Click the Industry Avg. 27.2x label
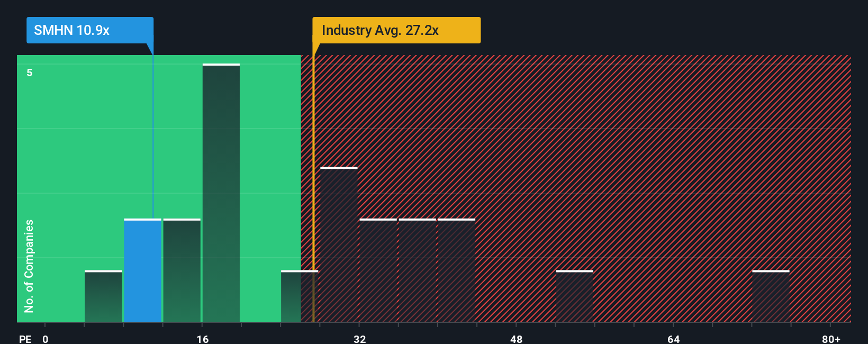The height and width of the screenshot is (344, 868). click(396, 30)
